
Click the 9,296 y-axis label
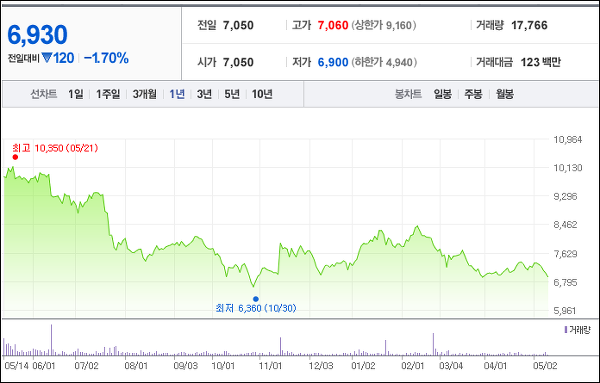tap(565, 196)
